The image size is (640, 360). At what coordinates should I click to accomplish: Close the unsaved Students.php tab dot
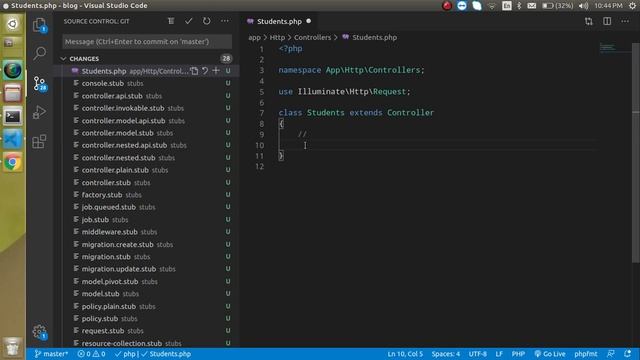click(x=309, y=21)
